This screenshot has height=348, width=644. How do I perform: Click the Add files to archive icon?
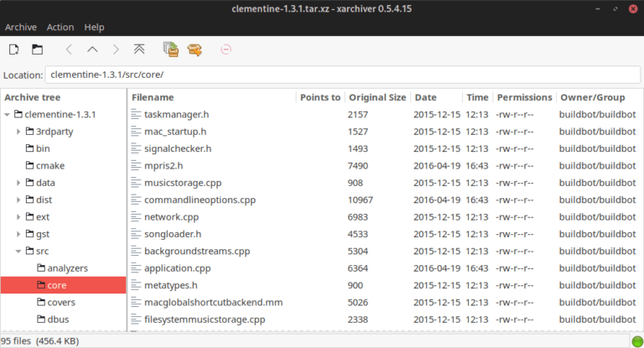pyautogui.click(x=171, y=49)
